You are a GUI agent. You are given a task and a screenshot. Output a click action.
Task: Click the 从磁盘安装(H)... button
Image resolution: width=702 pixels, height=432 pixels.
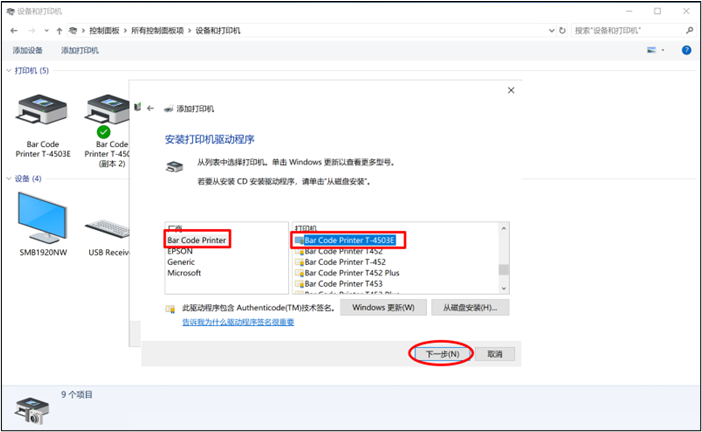(x=470, y=307)
